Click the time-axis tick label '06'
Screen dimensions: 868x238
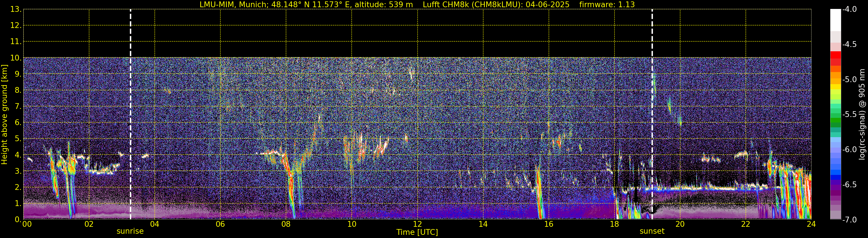click(220, 224)
